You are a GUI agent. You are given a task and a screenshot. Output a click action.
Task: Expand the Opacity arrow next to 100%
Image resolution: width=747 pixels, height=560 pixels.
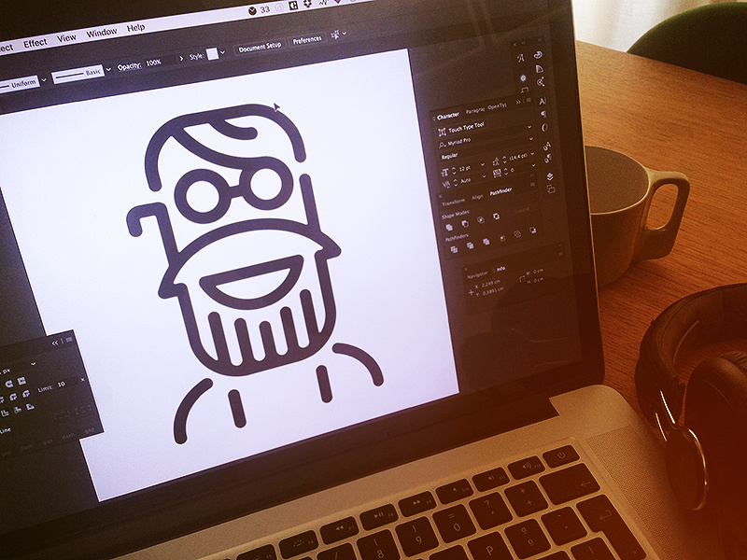[x=181, y=58]
